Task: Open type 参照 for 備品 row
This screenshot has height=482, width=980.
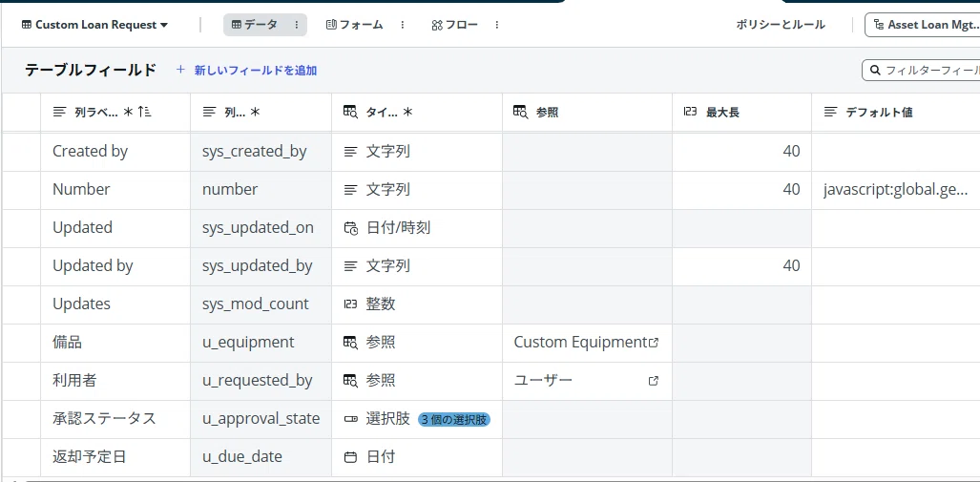Action: 417,342
